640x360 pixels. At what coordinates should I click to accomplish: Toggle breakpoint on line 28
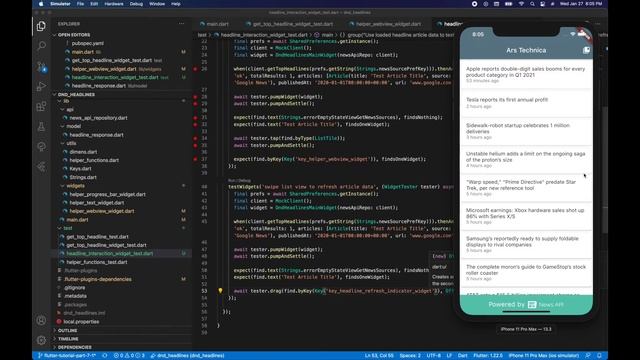(x=195, y=97)
